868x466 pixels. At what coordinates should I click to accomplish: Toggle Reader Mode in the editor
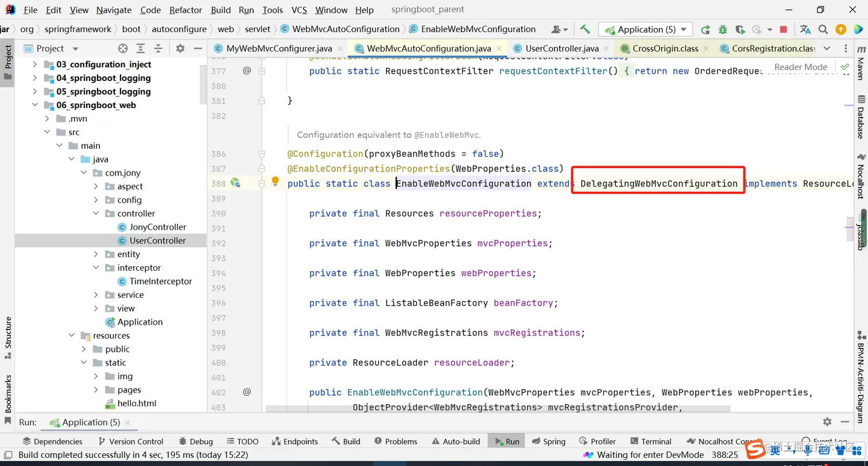pos(800,67)
